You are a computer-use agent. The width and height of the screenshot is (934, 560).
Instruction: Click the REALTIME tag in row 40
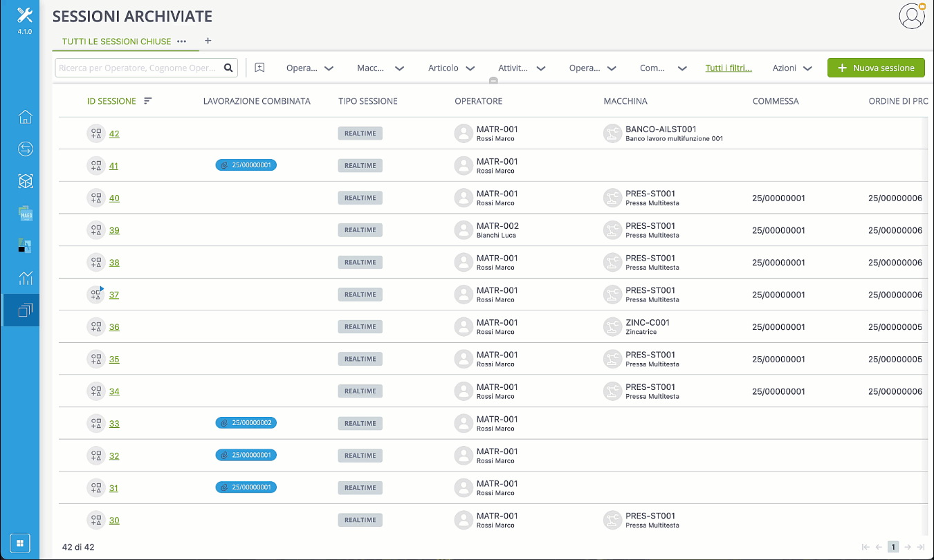coord(360,198)
